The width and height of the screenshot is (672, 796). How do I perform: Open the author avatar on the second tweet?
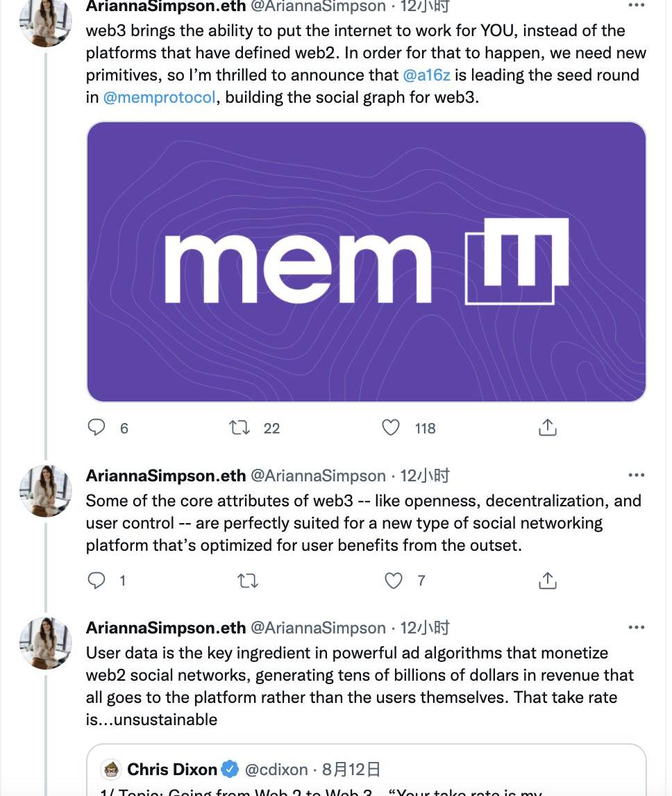click(46, 491)
